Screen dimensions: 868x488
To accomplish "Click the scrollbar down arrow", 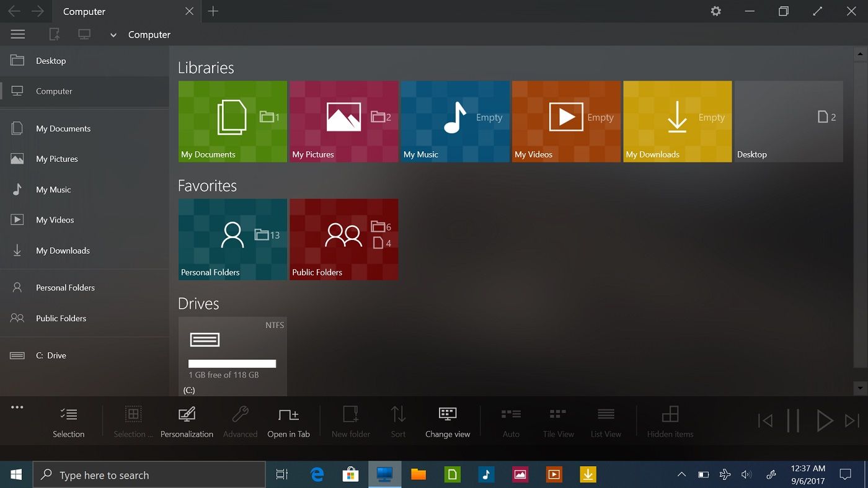I will [860, 388].
